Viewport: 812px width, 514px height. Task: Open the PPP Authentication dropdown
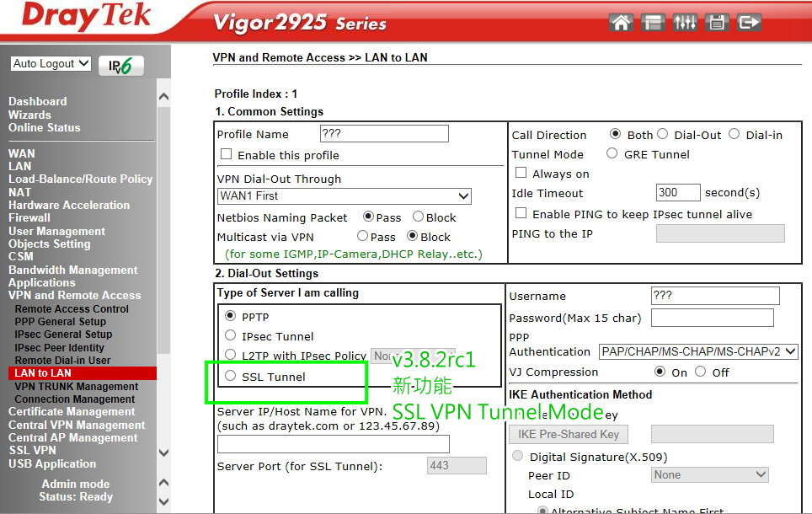click(x=698, y=351)
